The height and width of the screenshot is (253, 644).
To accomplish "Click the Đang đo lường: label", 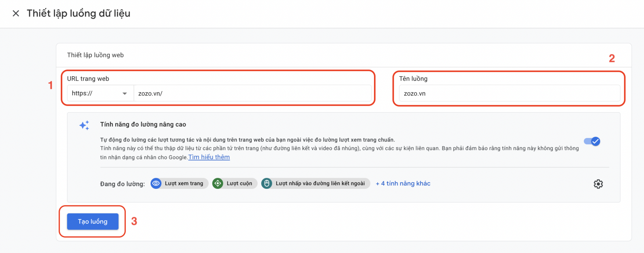I will 122,184.
